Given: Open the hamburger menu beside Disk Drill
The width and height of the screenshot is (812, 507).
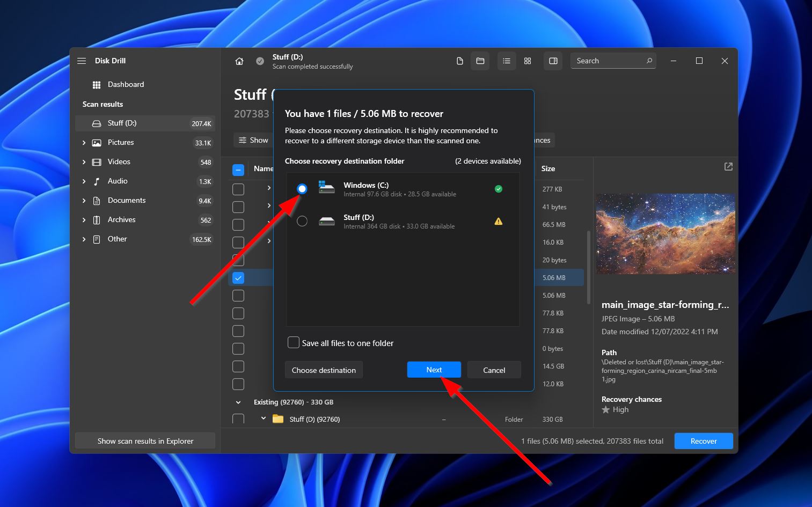Looking at the screenshot, I should point(82,61).
